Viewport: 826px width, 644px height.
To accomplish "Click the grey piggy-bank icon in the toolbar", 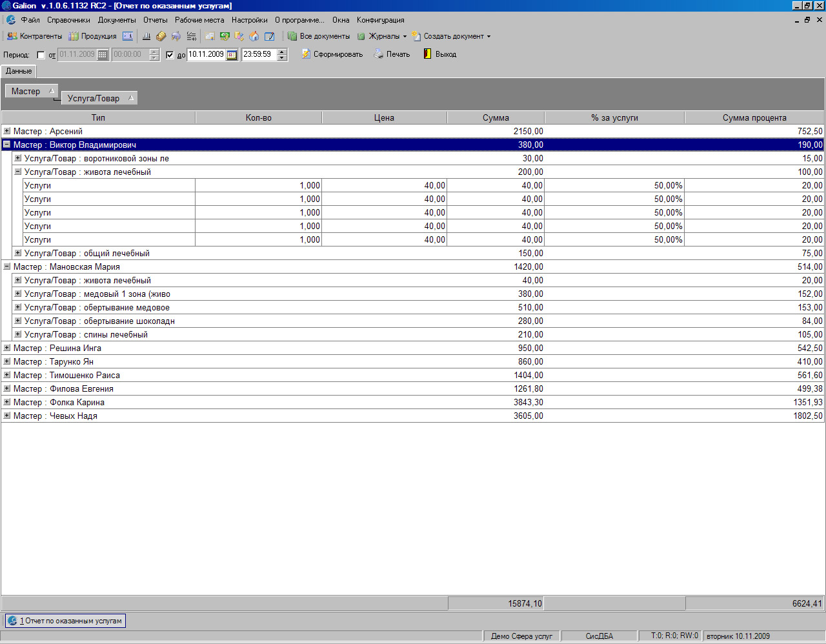I will (x=176, y=36).
